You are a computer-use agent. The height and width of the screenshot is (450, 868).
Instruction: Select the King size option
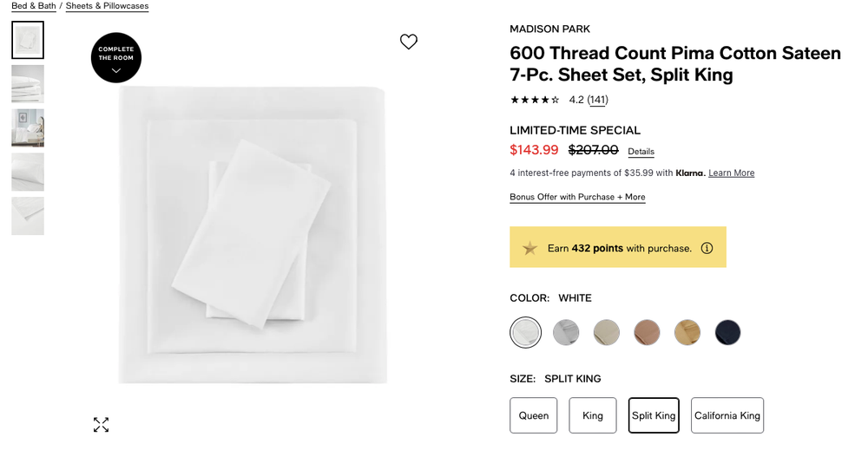593,415
